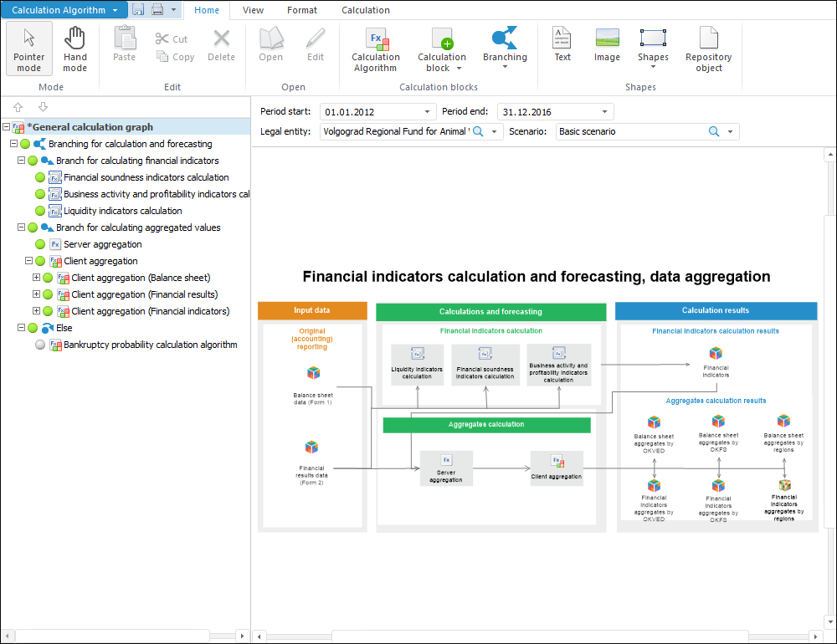Select the Else branch in tree
The width and height of the screenshot is (837, 644).
(64, 328)
